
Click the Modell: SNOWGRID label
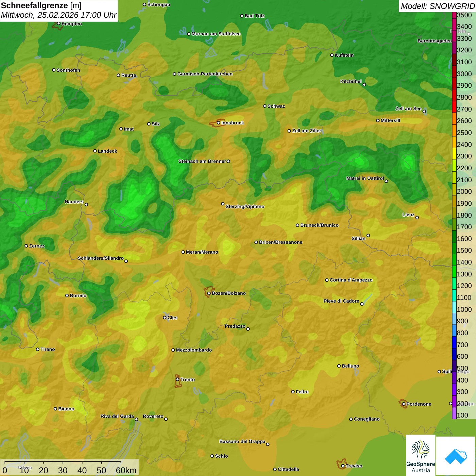pos(438,6)
